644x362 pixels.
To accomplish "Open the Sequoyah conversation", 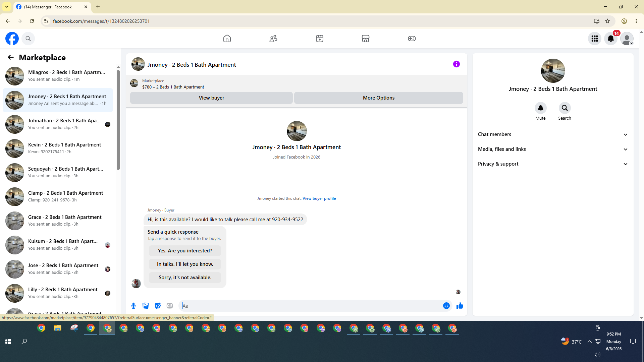I will pos(58,173).
